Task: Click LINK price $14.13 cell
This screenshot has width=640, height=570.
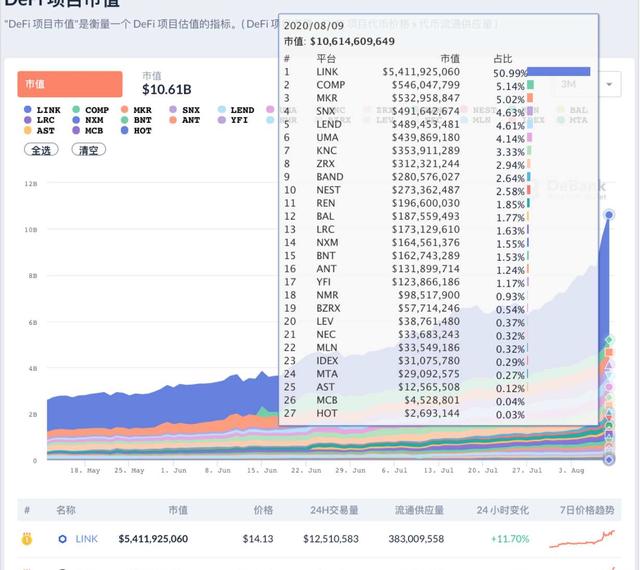Action: click(x=258, y=539)
